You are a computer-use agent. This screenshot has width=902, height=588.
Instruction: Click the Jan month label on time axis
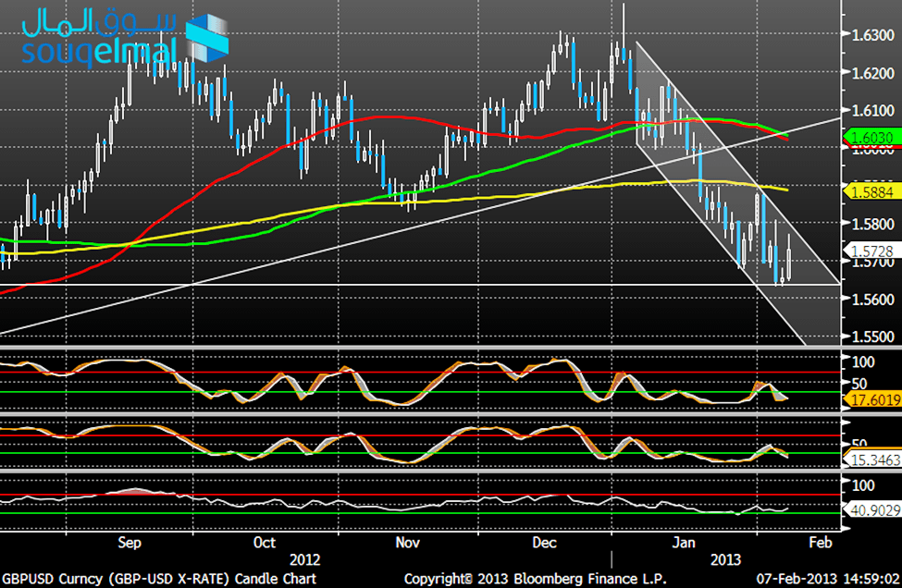point(684,543)
